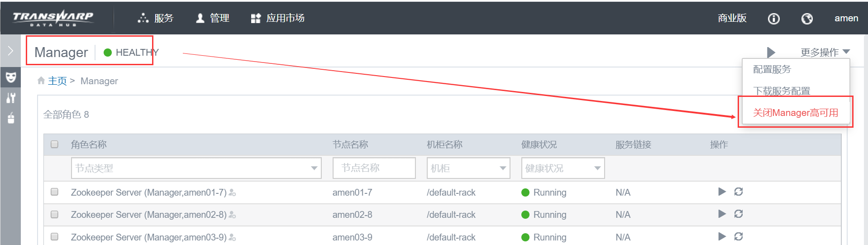Open the 健康状况 health filter dropdown

pyautogui.click(x=563, y=168)
